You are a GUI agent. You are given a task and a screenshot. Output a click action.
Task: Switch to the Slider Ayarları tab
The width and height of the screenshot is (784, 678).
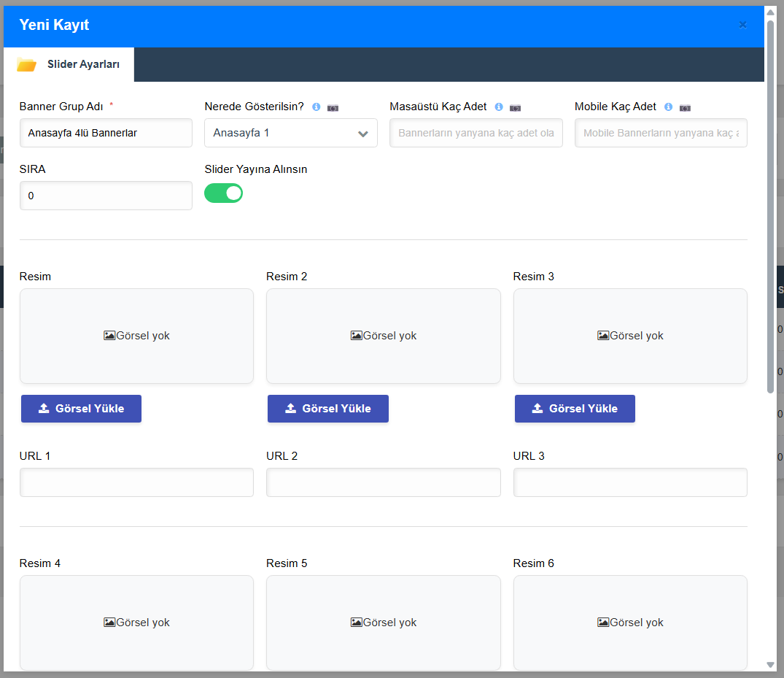click(x=83, y=65)
